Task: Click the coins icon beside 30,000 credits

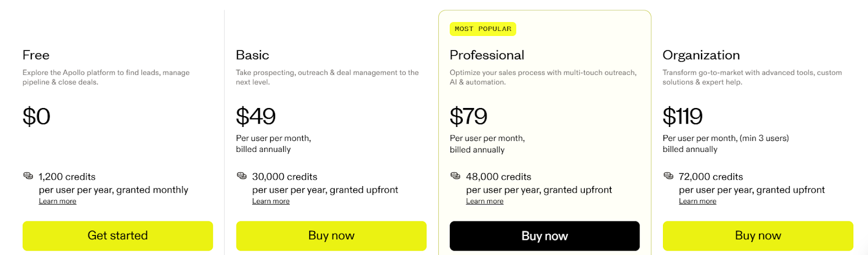Action: [x=241, y=176]
